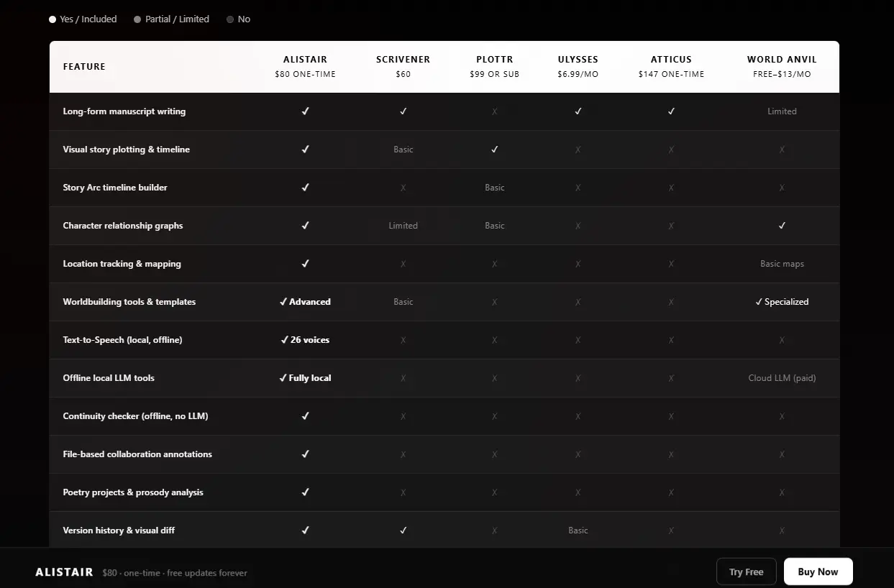Click Ulysses Basic cell for Version history
Viewport: 894px width, 588px height.
(x=578, y=530)
